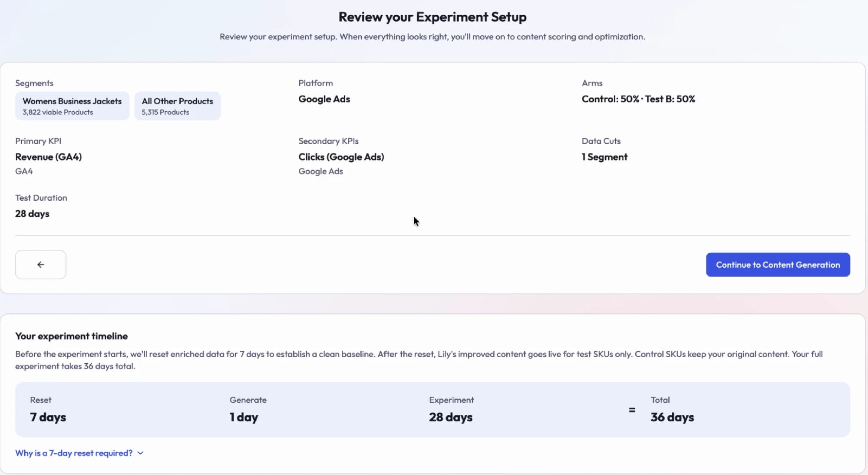This screenshot has width=868, height=475.
Task: Click the "7 days" reset value
Action: click(48, 417)
